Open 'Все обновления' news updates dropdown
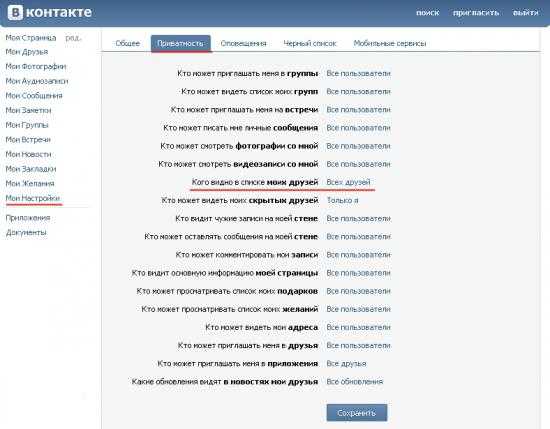The width and height of the screenshot is (550, 429). (x=354, y=382)
